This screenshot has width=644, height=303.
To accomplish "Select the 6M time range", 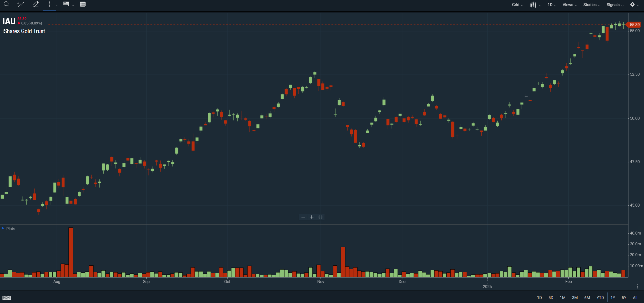I will [587, 297].
